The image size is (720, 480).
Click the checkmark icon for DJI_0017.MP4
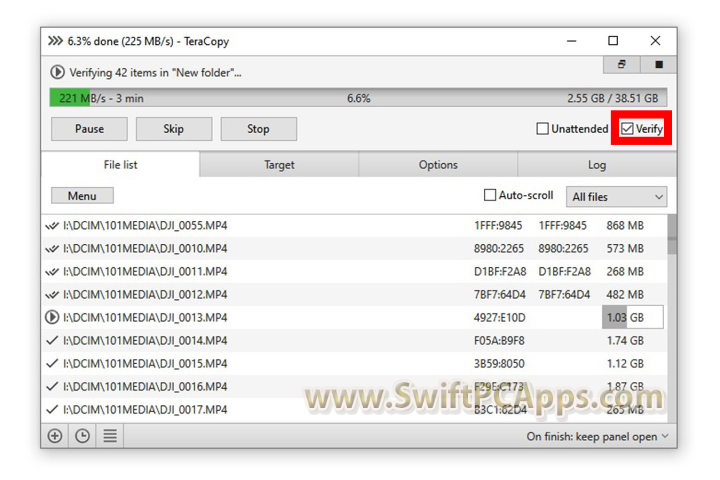point(52,409)
